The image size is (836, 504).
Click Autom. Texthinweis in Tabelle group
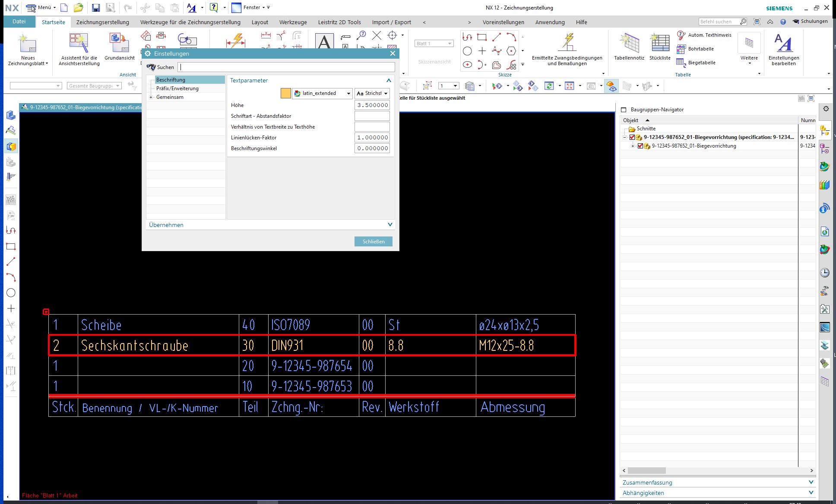(704, 35)
